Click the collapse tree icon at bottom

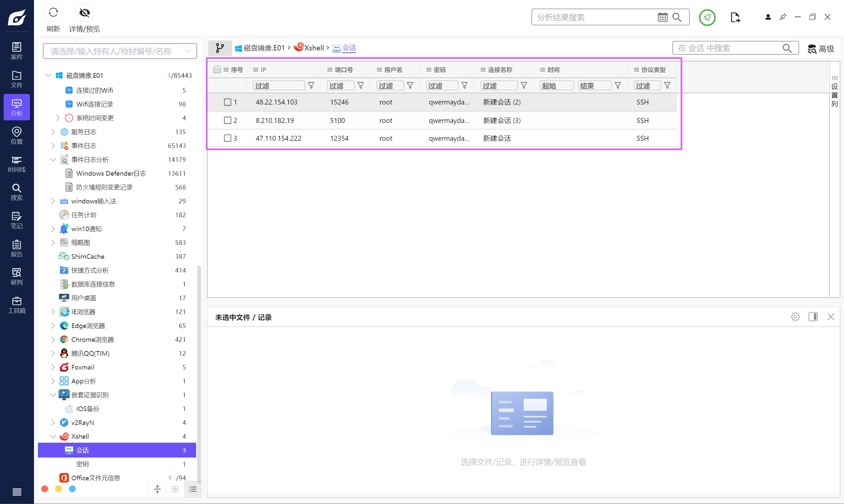pos(157,489)
